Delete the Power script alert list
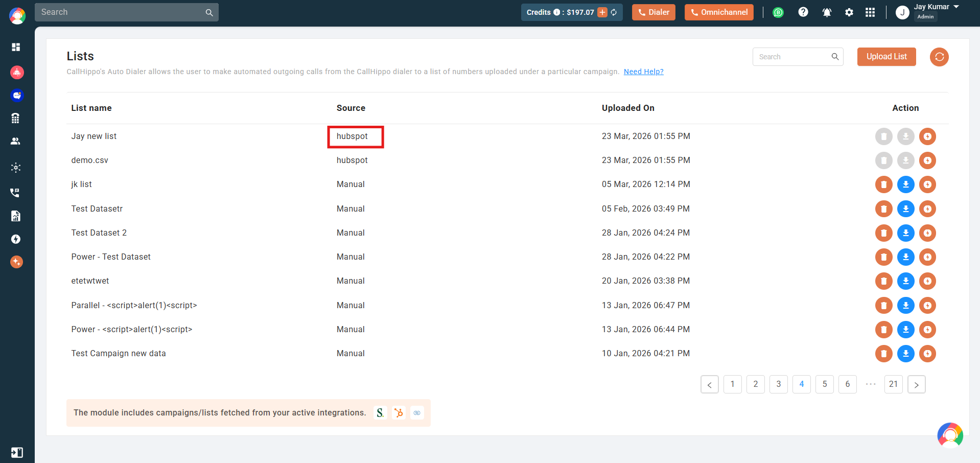 click(x=884, y=330)
